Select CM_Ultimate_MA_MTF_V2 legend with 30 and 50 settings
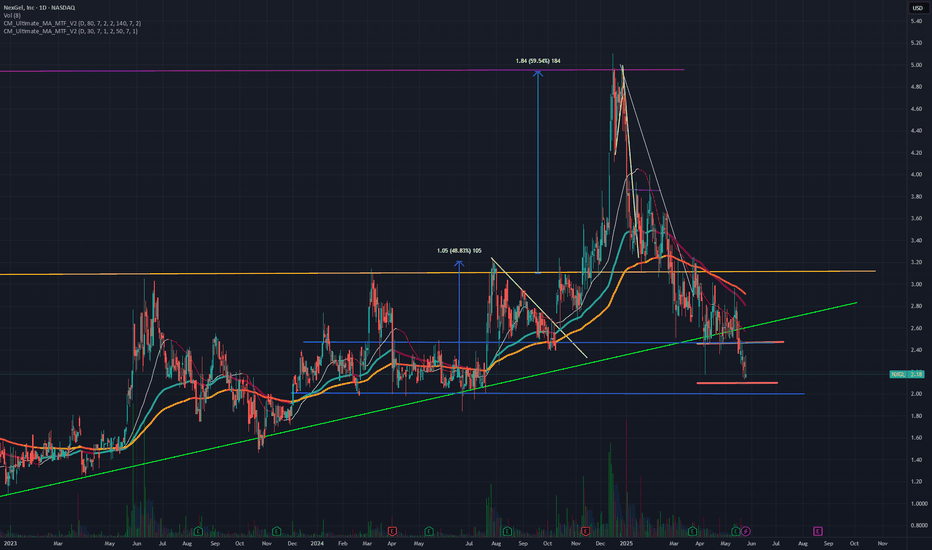 pos(70,31)
